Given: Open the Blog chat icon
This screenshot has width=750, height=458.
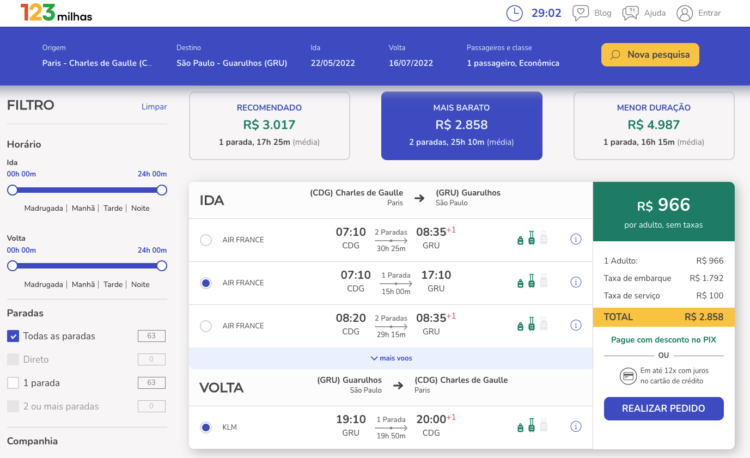Looking at the screenshot, I should point(579,13).
